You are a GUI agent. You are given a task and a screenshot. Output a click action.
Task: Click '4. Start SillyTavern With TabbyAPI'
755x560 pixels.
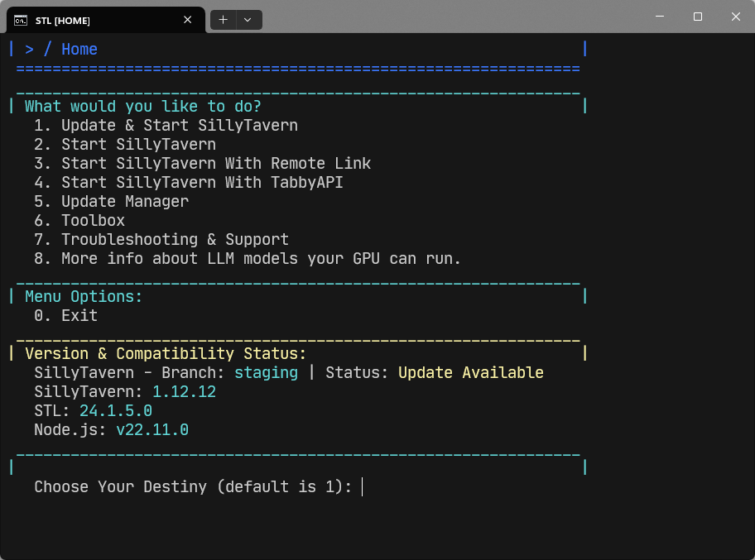pos(188,182)
